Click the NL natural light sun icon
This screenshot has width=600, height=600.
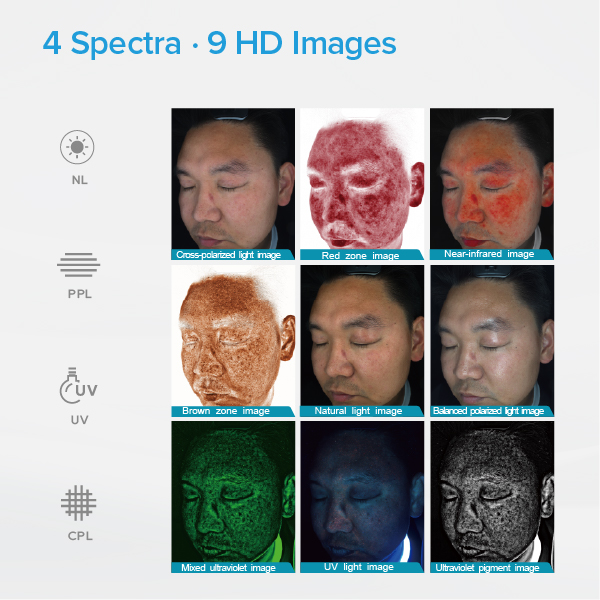[77, 147]
